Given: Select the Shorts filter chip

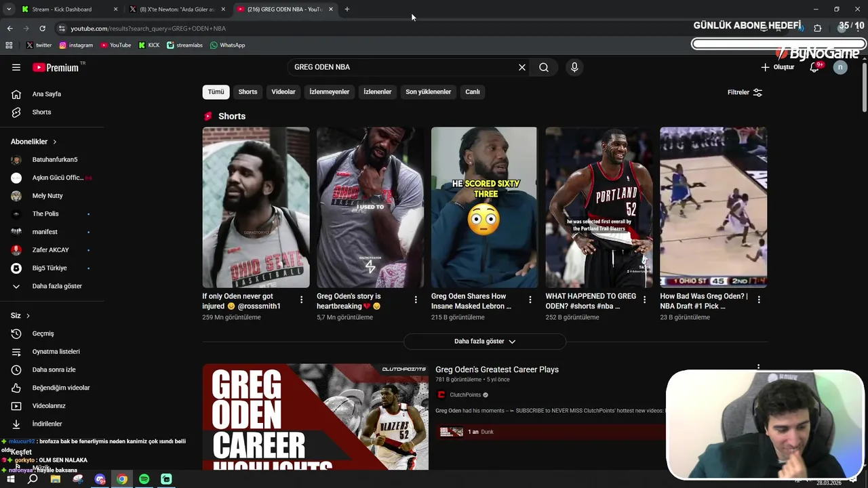Looking at the screenshot, I should (248, 91).
